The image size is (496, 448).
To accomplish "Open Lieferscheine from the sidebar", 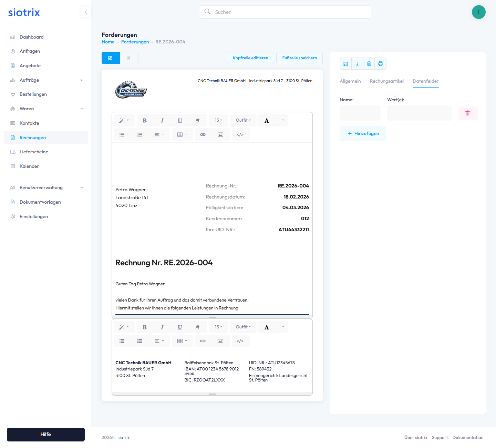I will click(34, 152).
